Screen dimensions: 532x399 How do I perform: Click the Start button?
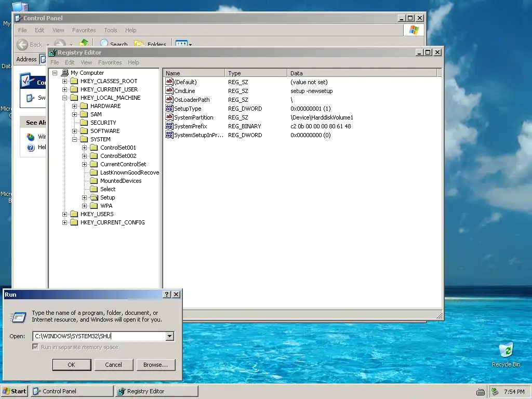pyautogui.click(x=14, y=391)
